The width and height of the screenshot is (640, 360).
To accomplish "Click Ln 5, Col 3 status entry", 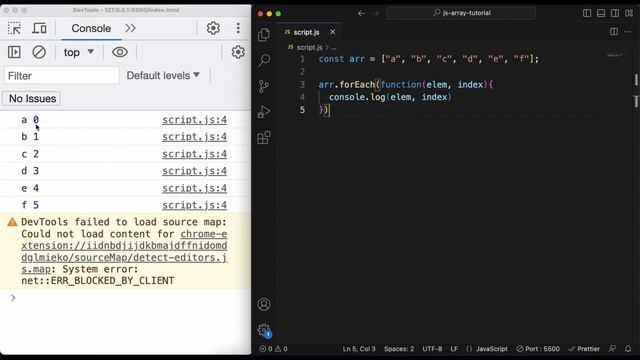I will (x=359, y=349).
